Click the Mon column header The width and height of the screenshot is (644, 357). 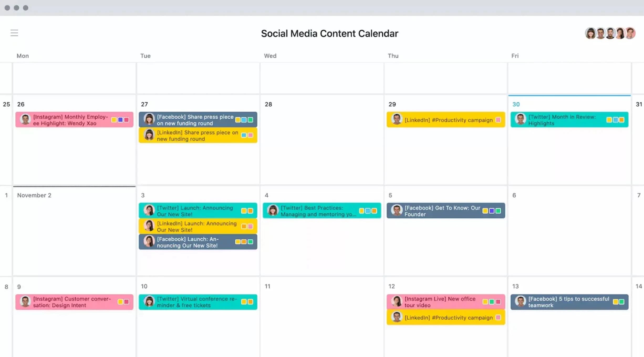23,56
